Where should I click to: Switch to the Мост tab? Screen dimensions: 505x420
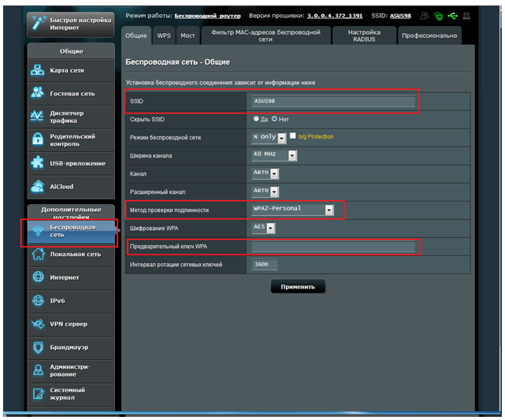(188, 35)
